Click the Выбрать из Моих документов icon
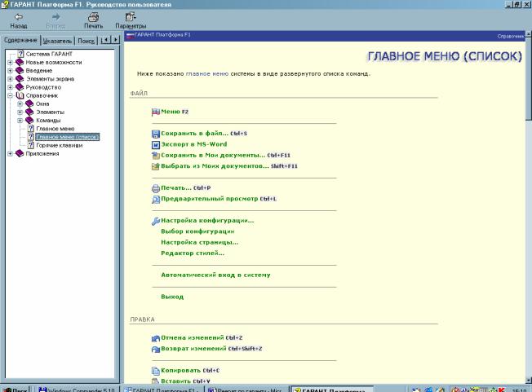 click(155, 166)
